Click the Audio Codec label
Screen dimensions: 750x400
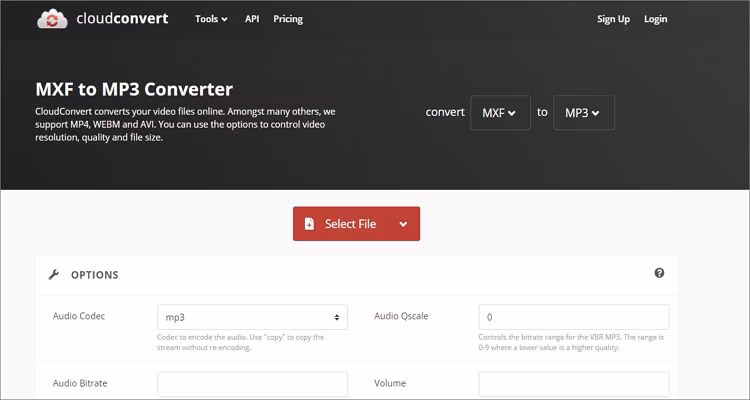tap(79, 316)
